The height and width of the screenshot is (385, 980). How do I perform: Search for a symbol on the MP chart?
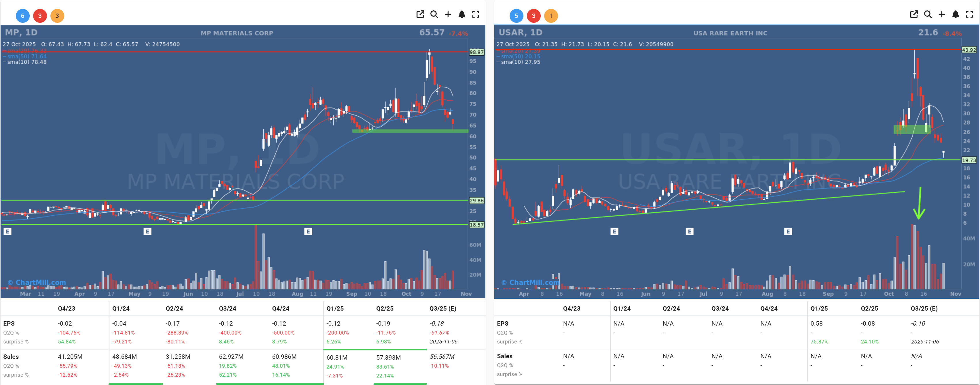pos(434,14)
